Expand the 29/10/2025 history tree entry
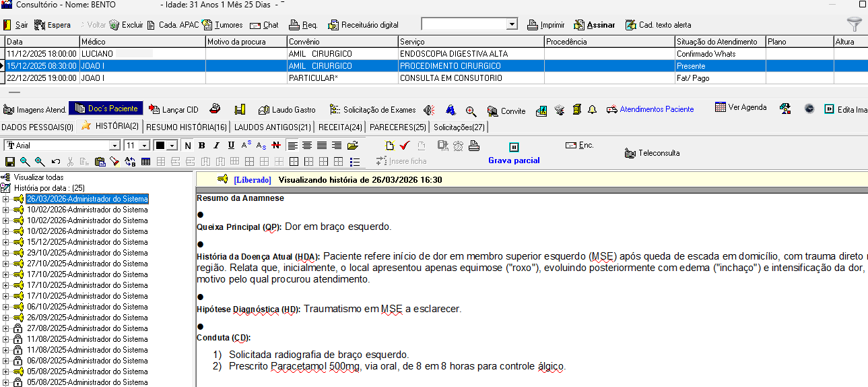The width and height of the screenshot is (868, 387). point(6,253)
